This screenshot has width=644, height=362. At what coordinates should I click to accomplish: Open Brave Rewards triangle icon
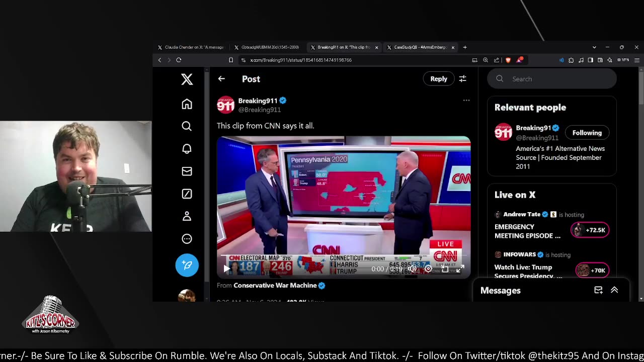pyautogui.click(x=519, y=60)
